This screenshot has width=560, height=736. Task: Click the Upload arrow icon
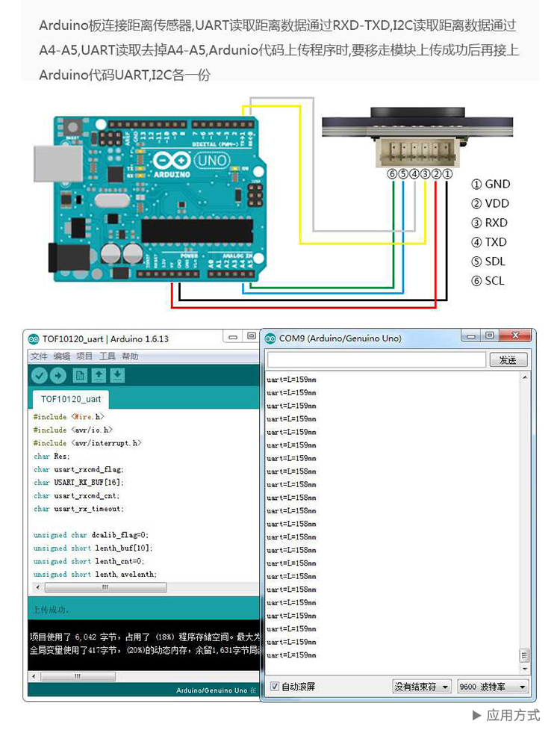point(57,375)
